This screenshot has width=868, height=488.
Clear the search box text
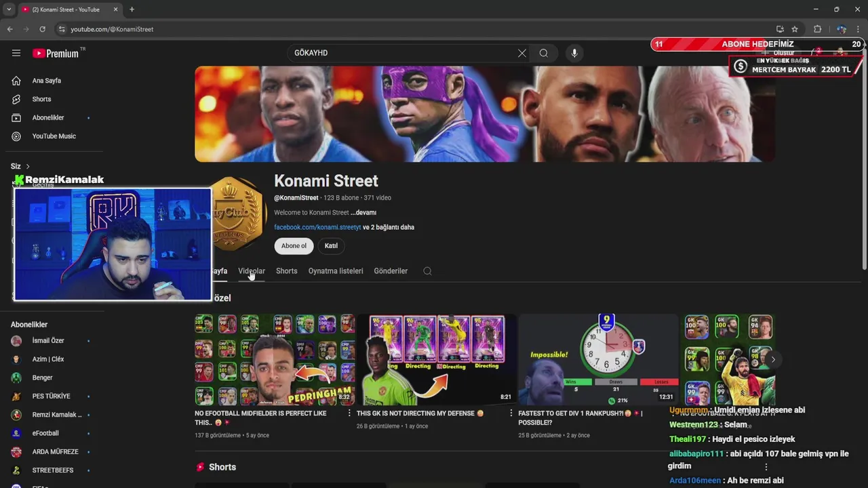tap(522, 53)
